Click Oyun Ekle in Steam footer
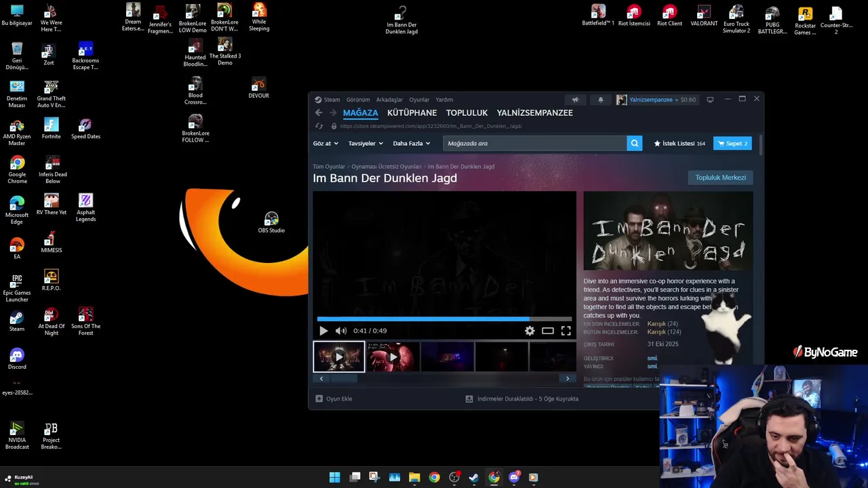This screenshot has width=868, height=488. (x=334, y=399)
